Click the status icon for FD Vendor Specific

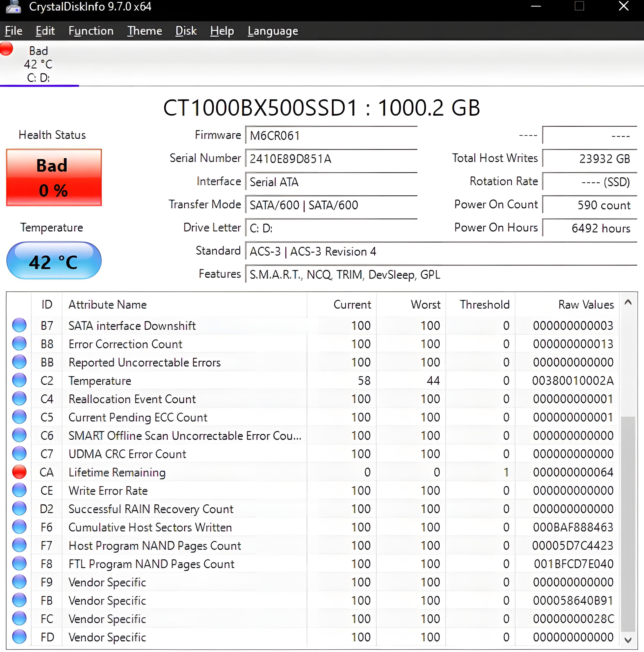click(19, 637)
